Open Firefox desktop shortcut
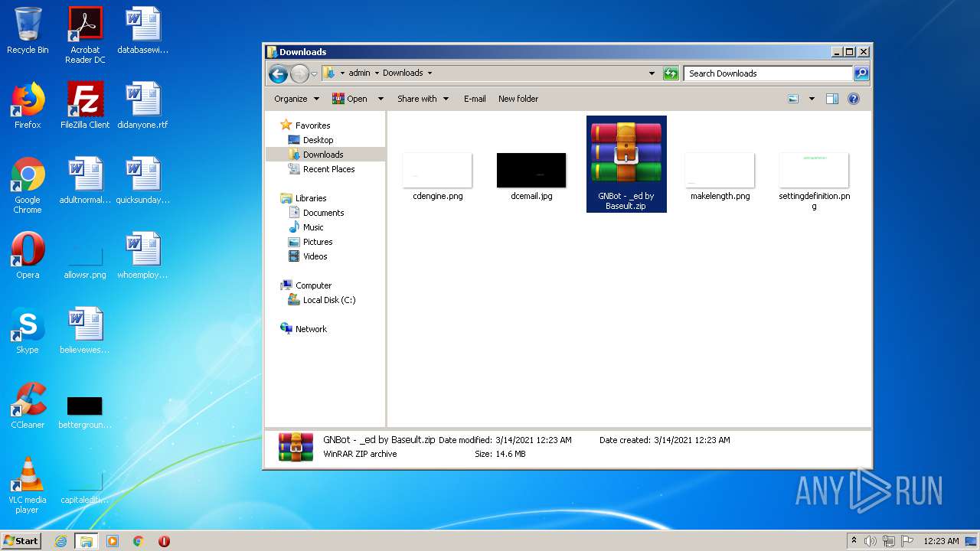Image resolution: width=980 pixels, height=551 pixels. tap(28, 106)
